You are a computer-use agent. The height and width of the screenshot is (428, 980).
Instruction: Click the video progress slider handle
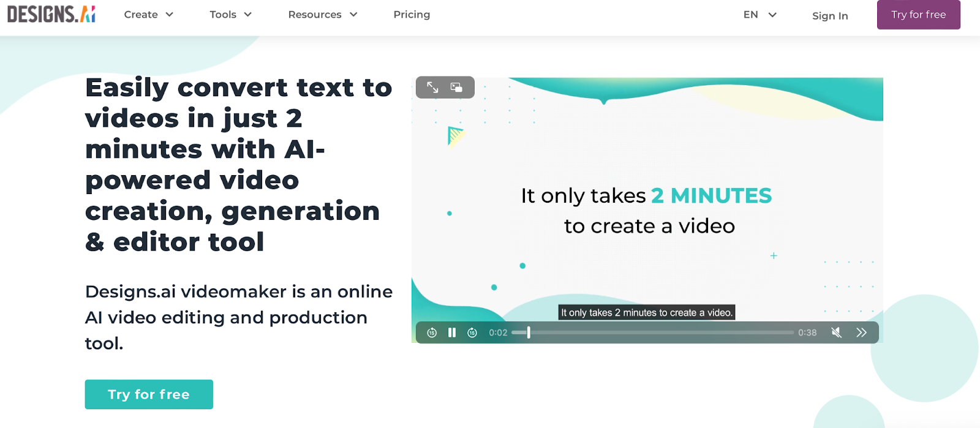click(x=529, y=332)
